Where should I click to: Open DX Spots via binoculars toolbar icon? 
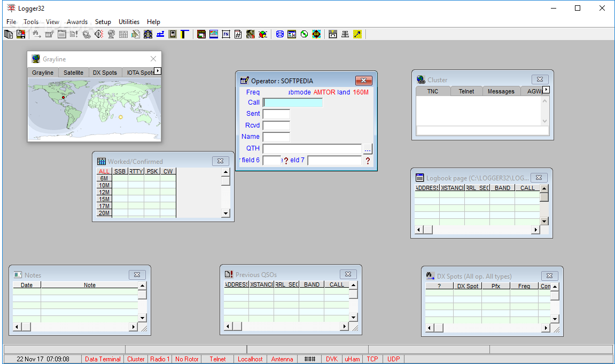point(37,34)
